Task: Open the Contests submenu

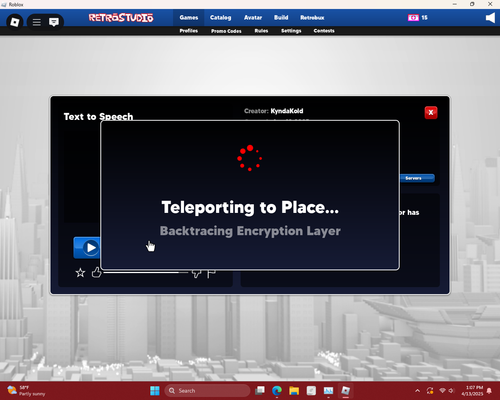Action: [324, 31]
